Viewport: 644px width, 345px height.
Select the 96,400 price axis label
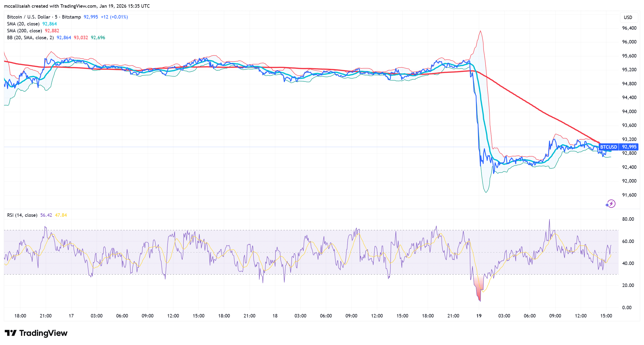pos(629,28)
